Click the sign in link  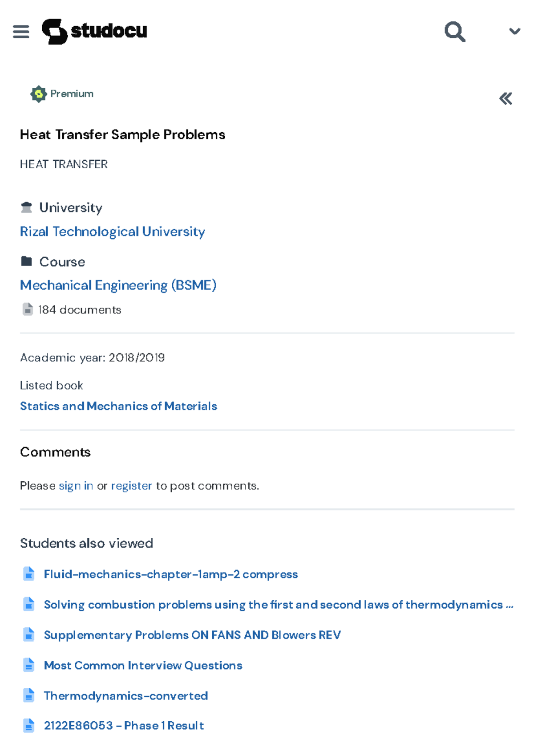click(x=76, y=486)
